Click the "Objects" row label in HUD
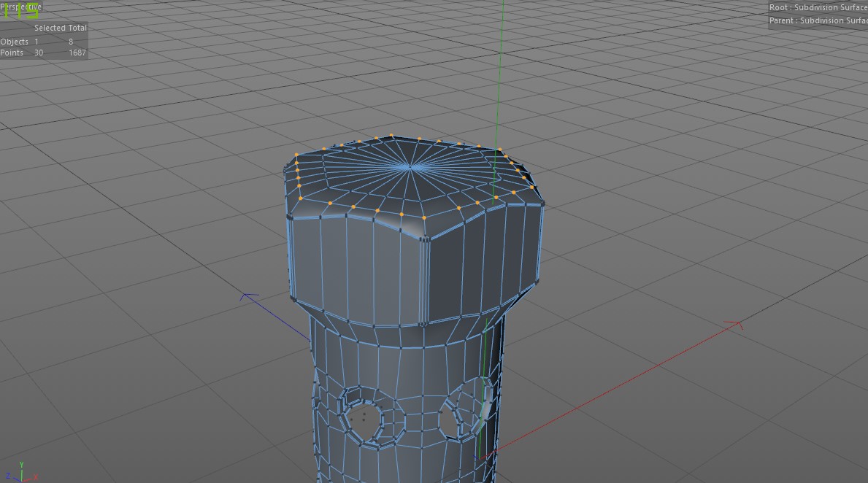 [x=15, y=42]
